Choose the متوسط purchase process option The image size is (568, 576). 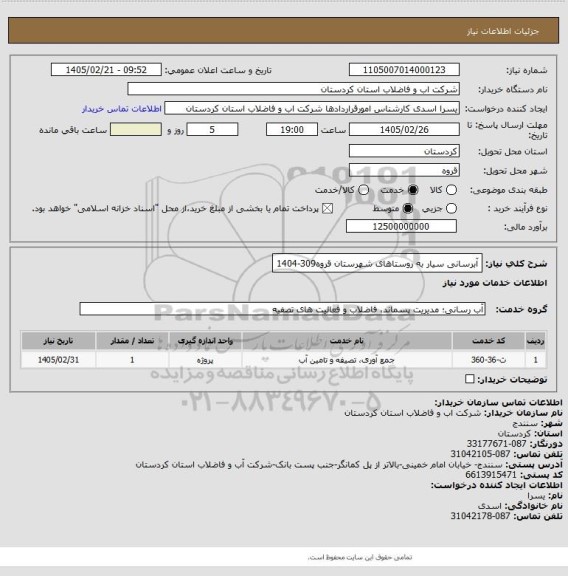pyautogui.click(x=408, y=208)
